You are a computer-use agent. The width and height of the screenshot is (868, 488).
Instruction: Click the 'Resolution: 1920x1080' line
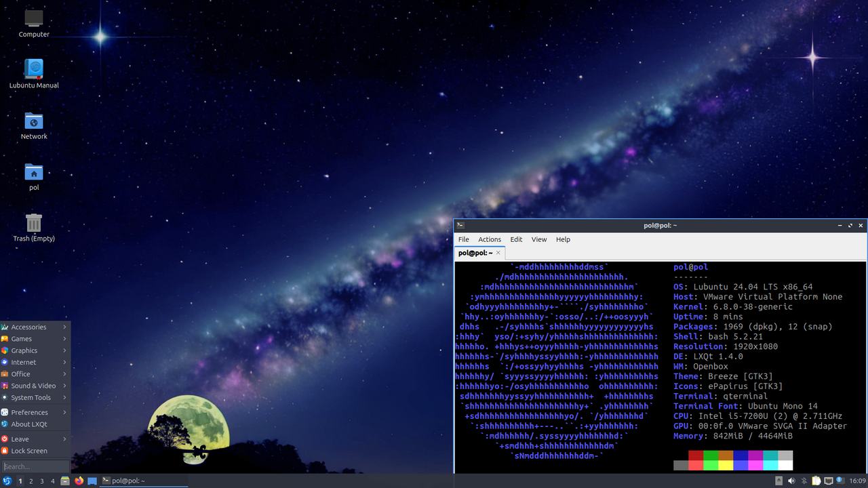click(726, 346)
